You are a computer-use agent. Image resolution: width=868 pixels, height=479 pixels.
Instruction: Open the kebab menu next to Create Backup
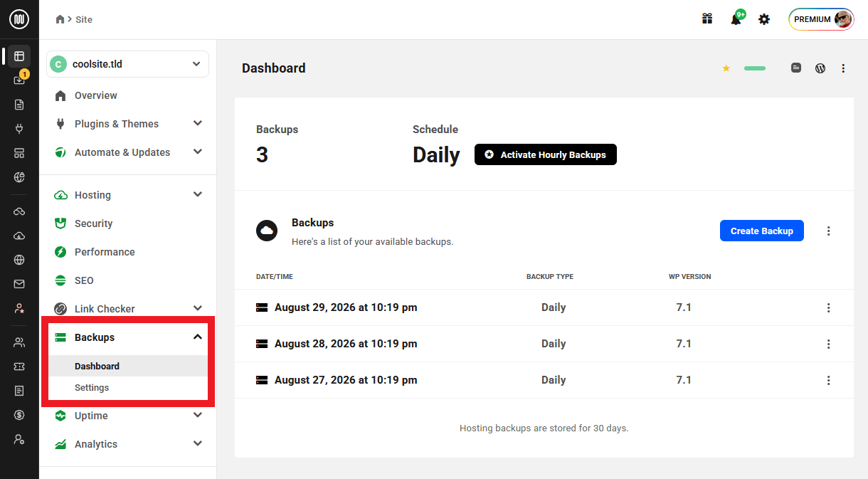click(829, 231)
